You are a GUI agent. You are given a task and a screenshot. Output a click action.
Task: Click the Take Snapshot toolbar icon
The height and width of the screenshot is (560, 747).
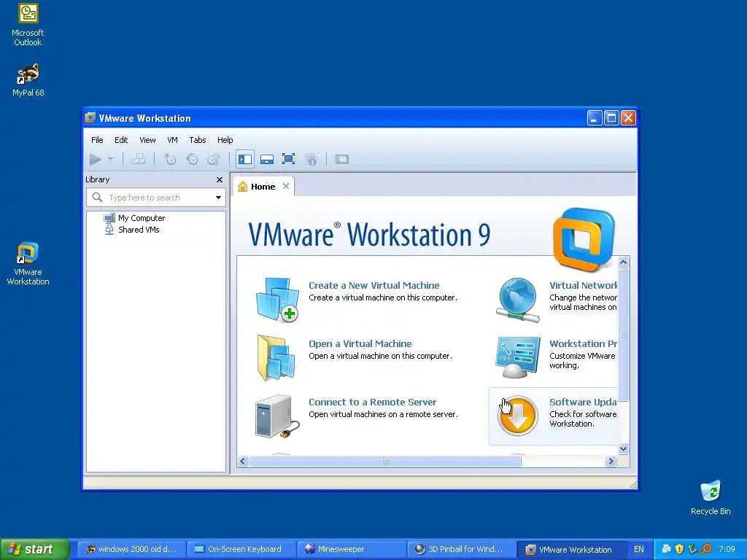pyautogui.click(x=169, y=159)
